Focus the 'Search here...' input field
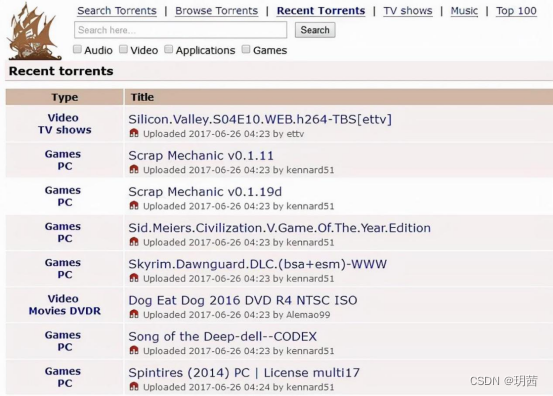The image size is (553, 396). 181,30
